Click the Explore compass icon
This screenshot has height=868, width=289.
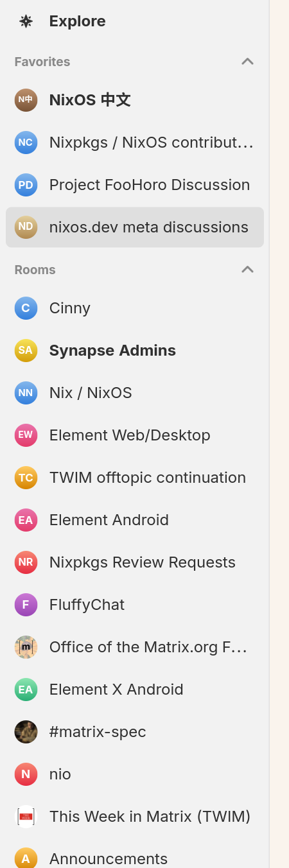pyautogui.click(x=26, y=21)
